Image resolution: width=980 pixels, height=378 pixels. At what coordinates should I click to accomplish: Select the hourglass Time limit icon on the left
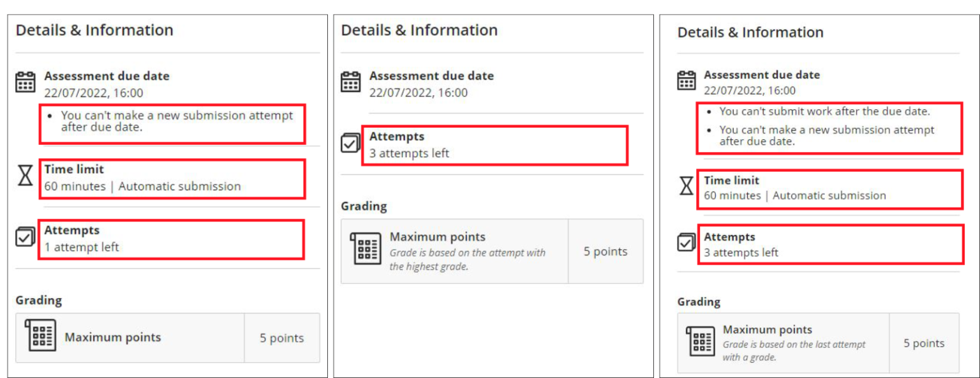(x=25, y=176)
